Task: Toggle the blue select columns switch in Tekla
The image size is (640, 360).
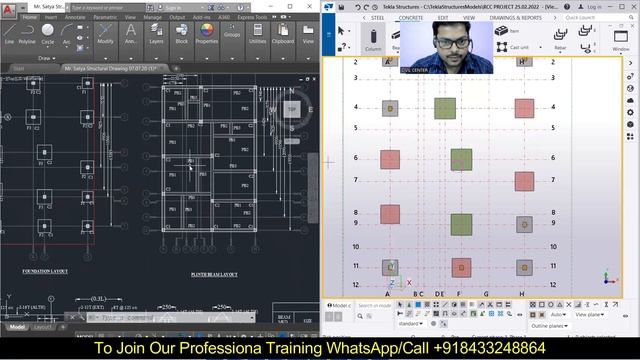Action: click(418, 305)
